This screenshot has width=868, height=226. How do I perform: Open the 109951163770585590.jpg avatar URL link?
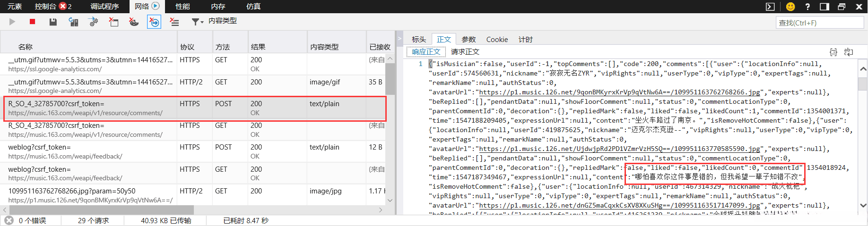tap(620, 149)
